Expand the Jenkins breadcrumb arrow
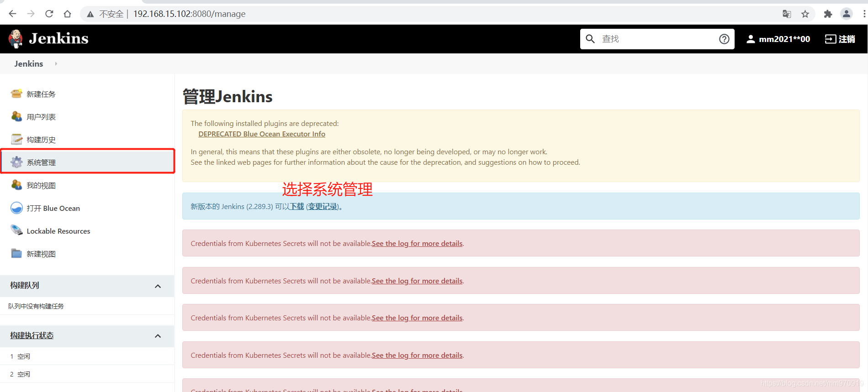 pos(56,64)
